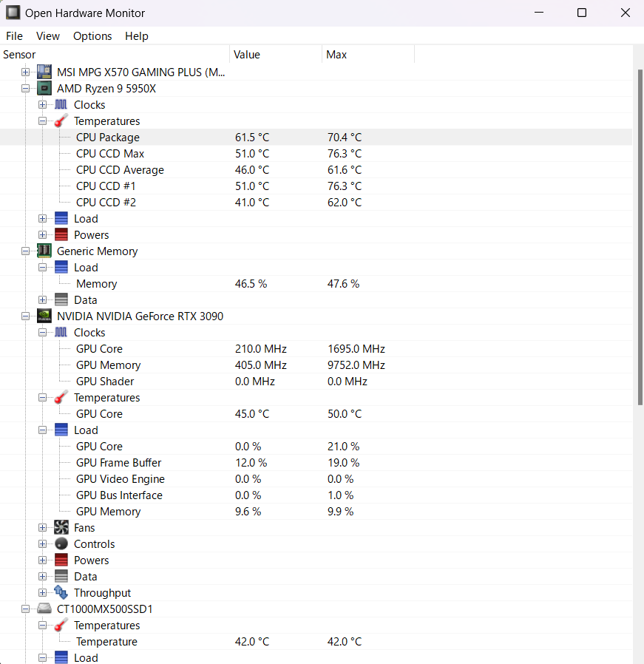Click the CPU Powers red bars icon

61,234
